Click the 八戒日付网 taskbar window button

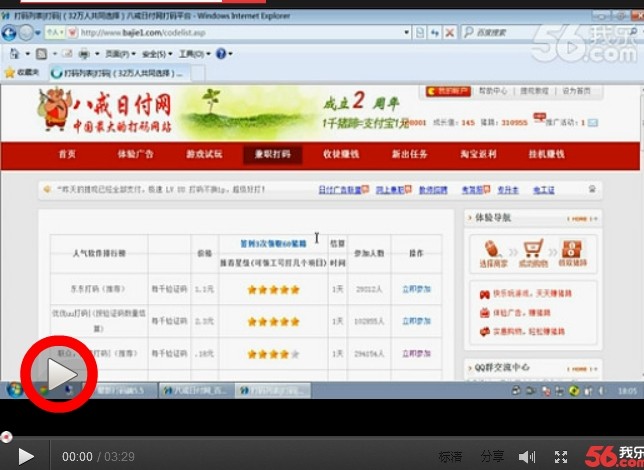pos(196,390)
